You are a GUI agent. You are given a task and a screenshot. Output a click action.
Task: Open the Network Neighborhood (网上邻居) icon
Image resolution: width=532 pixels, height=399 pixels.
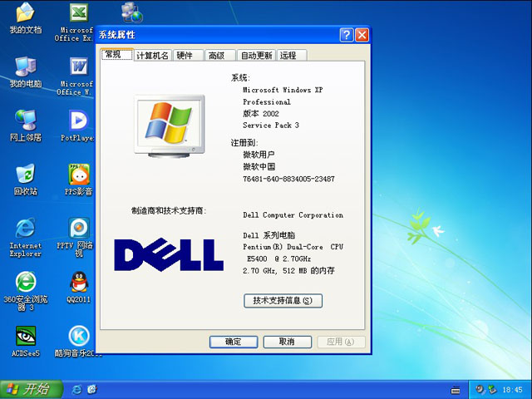pyautogui.click(x=26, y=126)
